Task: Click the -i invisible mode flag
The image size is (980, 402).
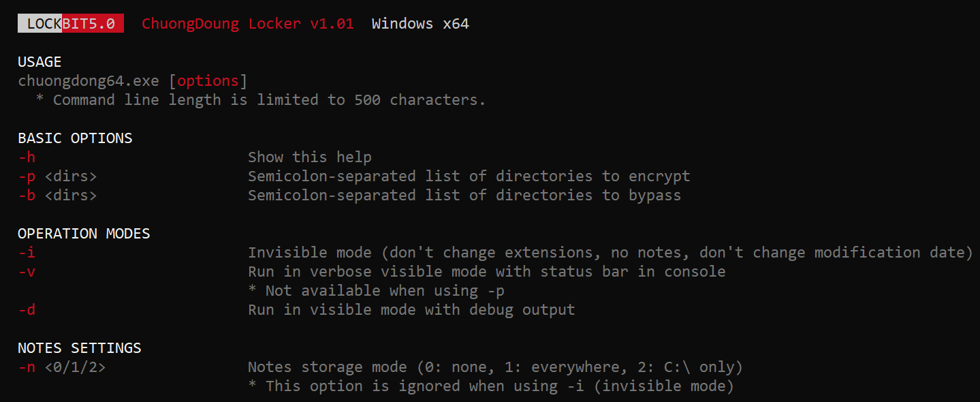Action: click(27, 253)
